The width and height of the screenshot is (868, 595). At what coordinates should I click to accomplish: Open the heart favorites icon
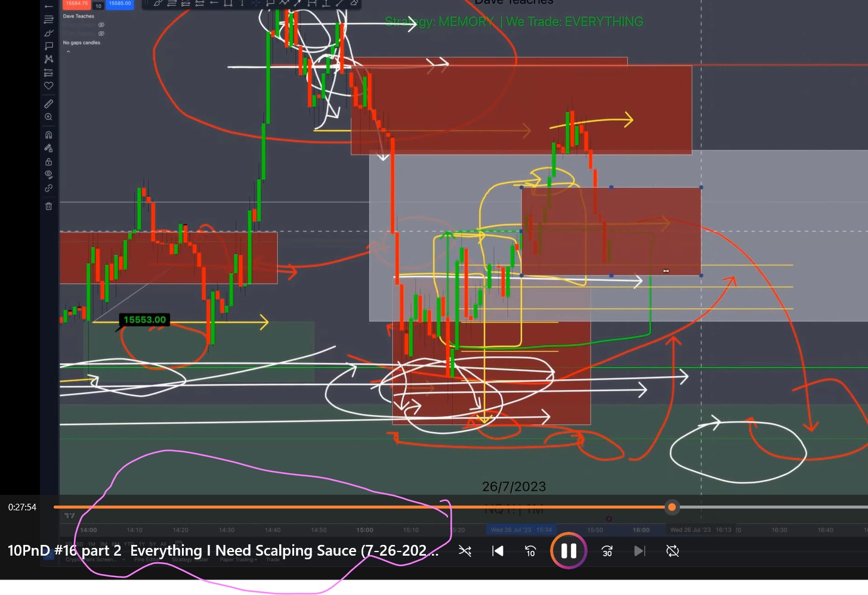49,86
